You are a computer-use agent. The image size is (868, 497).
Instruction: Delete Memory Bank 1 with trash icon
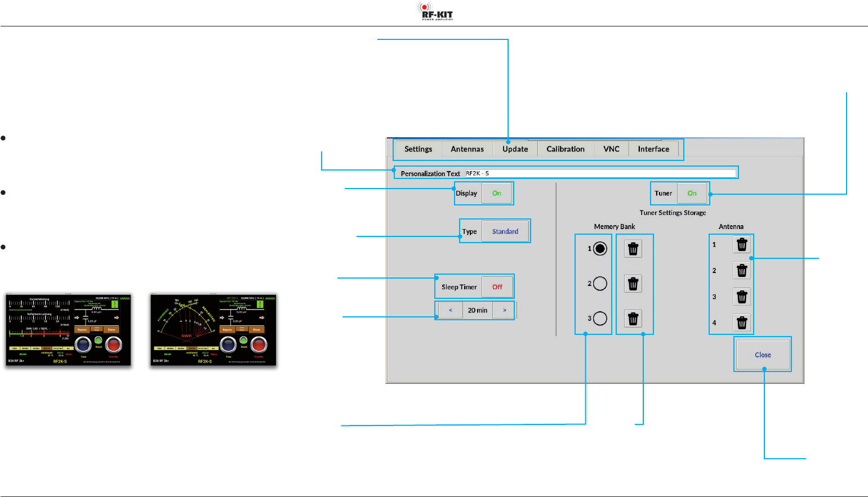tap(633, 249)
